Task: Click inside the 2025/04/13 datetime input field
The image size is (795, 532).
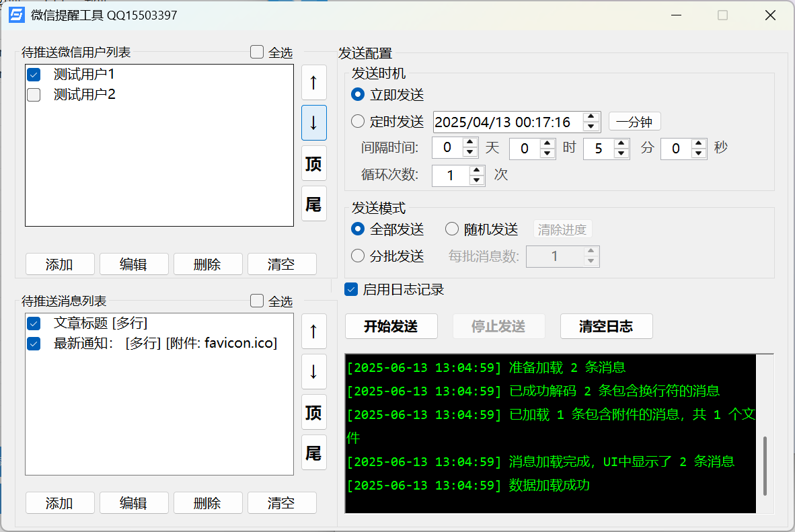Action: 511,121
